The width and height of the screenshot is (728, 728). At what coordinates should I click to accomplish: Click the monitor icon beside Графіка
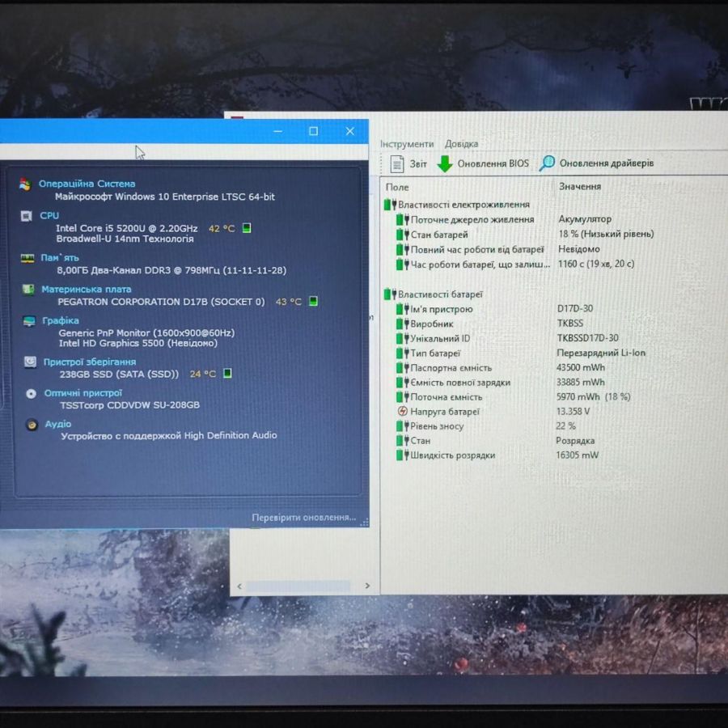[x=29, y=321]
